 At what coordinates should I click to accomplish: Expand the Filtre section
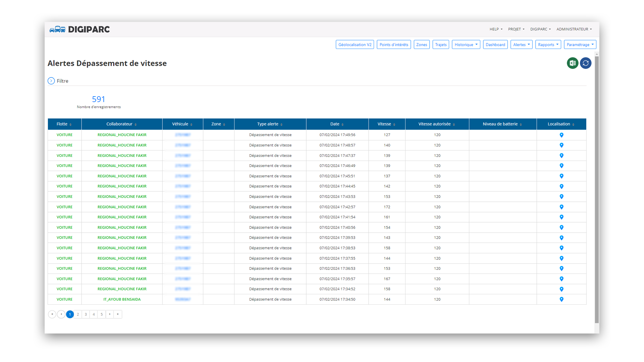pyautogui.click(x=51, y=81)
